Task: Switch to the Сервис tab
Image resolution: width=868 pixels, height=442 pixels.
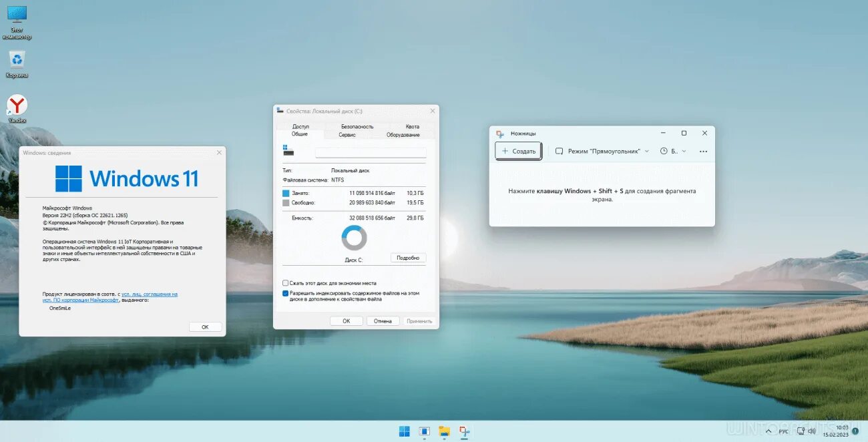Action: [x=347, y=135]
